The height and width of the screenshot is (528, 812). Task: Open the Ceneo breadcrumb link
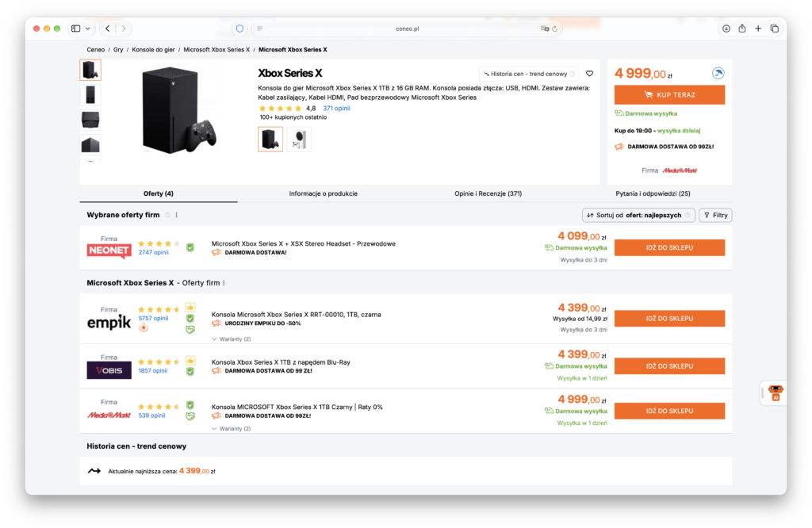[95, 50]
